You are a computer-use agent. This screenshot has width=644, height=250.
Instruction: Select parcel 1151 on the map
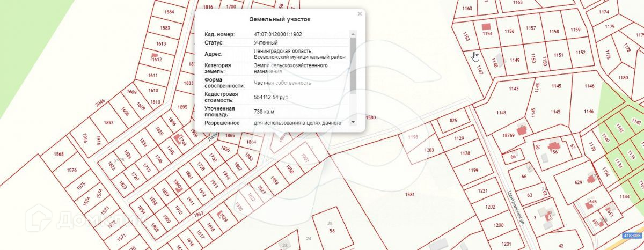[x=559, y=55]
